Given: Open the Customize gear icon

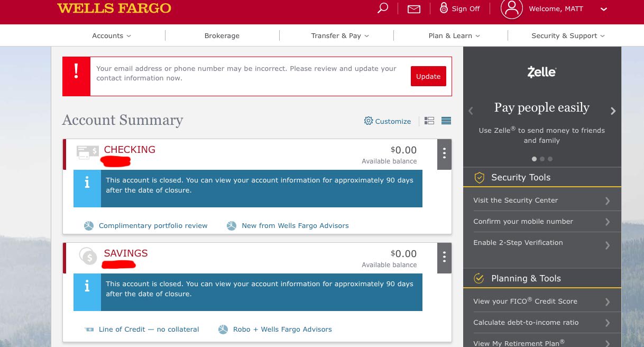Looking at the screenshot, I should [369, 121].
